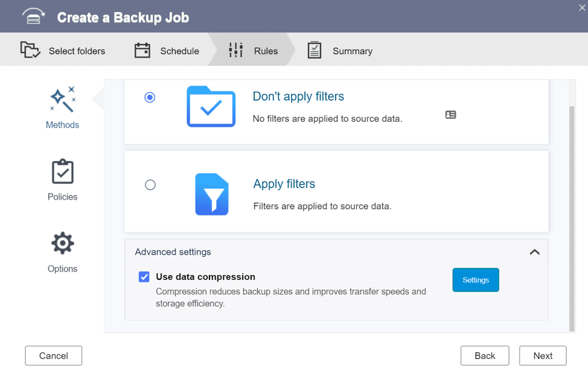
Task: Open the Policies clipboard icon
Action: click(x=63, y=172)
